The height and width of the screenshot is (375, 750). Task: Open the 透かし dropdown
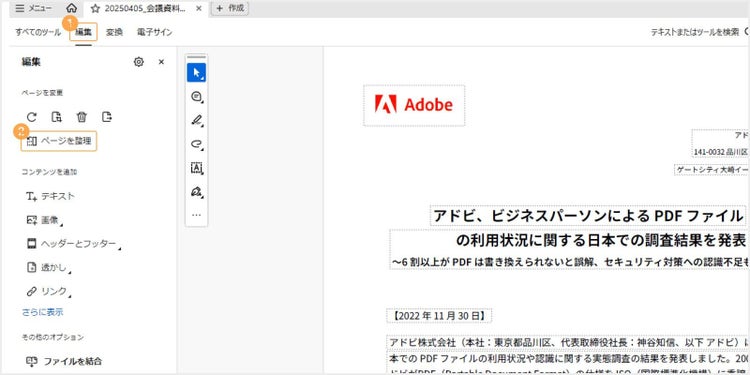(49, 268)
